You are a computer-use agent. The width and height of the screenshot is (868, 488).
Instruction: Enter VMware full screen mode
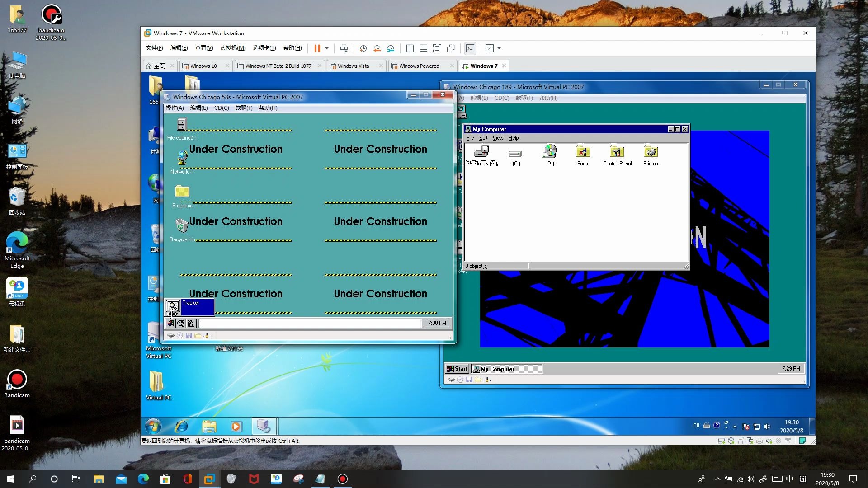click(437, 48)
